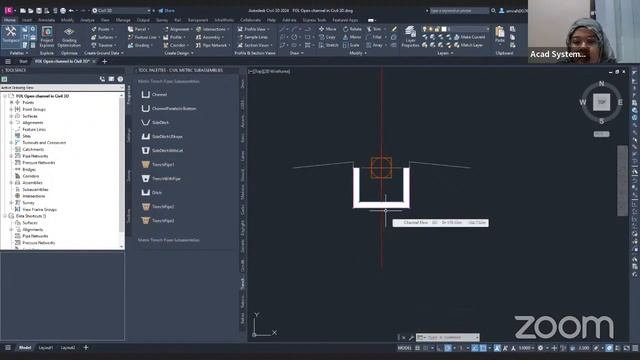Pick the ChannelParabolicBottom subassembly
The image size is (640, 360).
click(169, 109)
